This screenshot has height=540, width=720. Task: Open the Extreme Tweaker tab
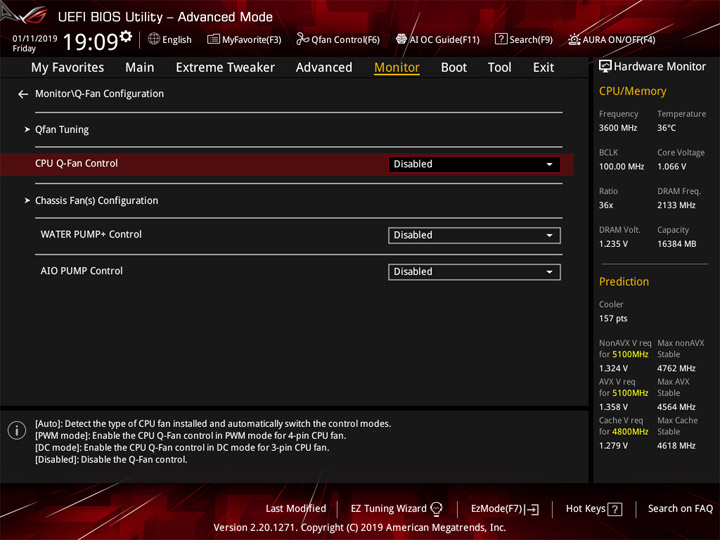(x=225, y=68)
